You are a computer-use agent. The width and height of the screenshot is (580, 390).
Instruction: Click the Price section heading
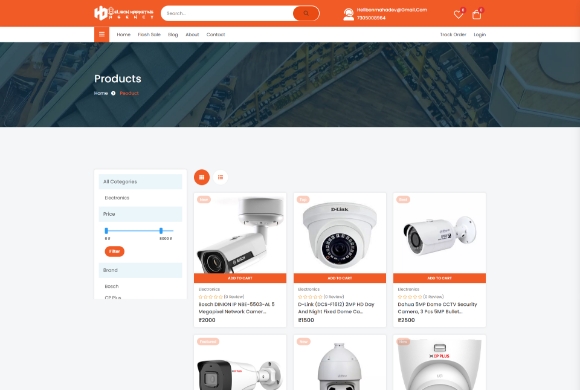coord(141,214)
